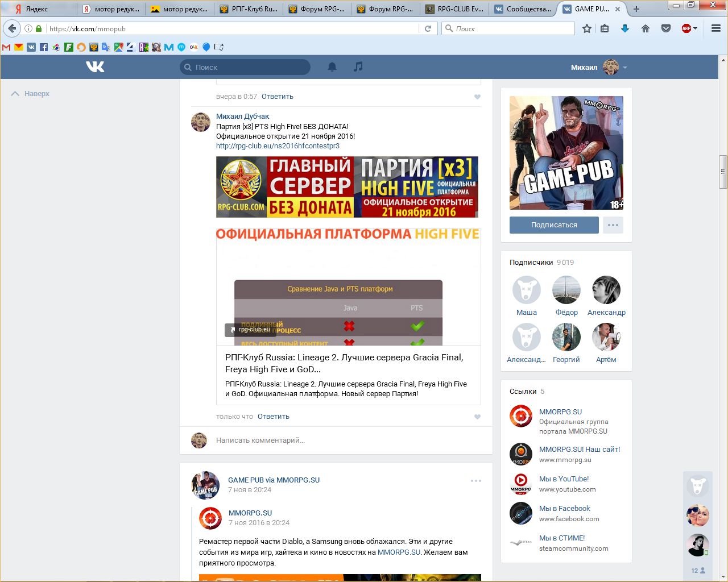Open the site information icon beside the padlock

tap(28, 28)
